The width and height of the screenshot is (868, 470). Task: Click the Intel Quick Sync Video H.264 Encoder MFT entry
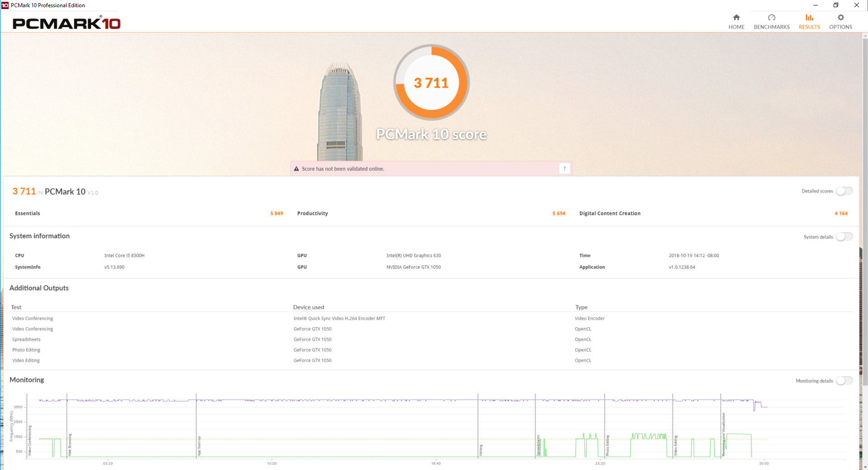[339, 319]
